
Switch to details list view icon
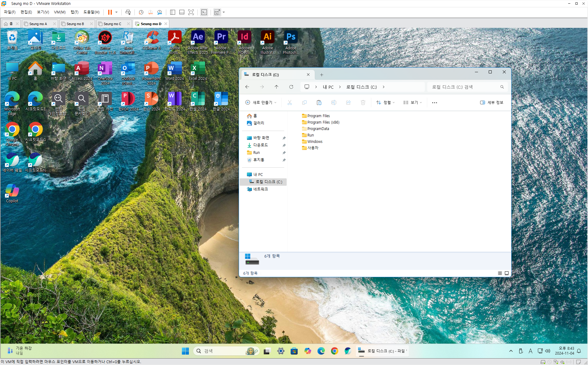coord(500,273)
